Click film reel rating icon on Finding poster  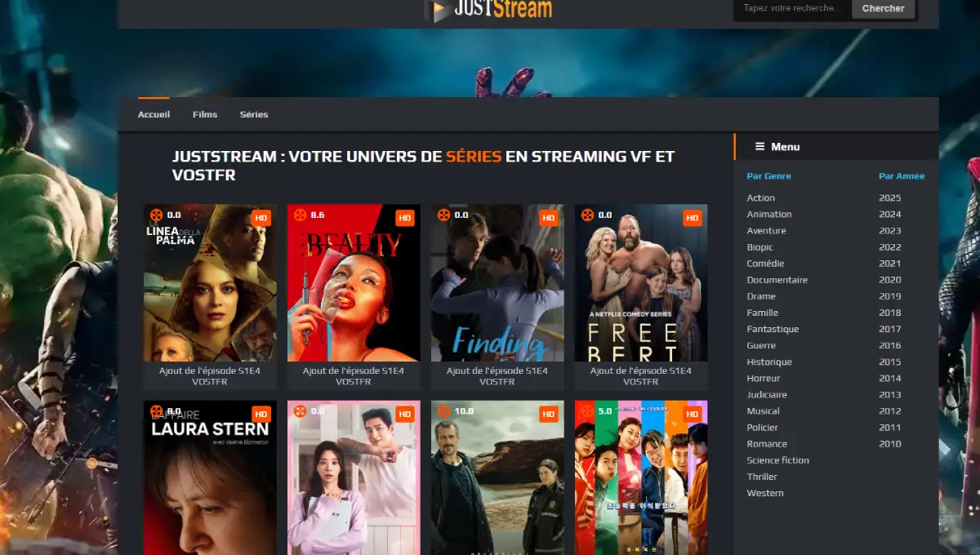tap(443, 215)
